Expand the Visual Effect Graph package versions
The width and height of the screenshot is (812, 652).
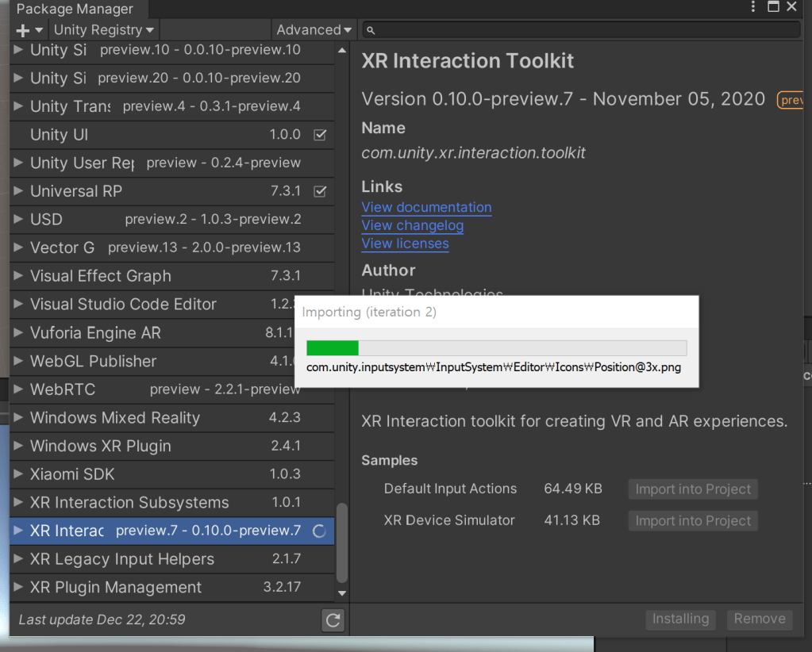[19, 277]
